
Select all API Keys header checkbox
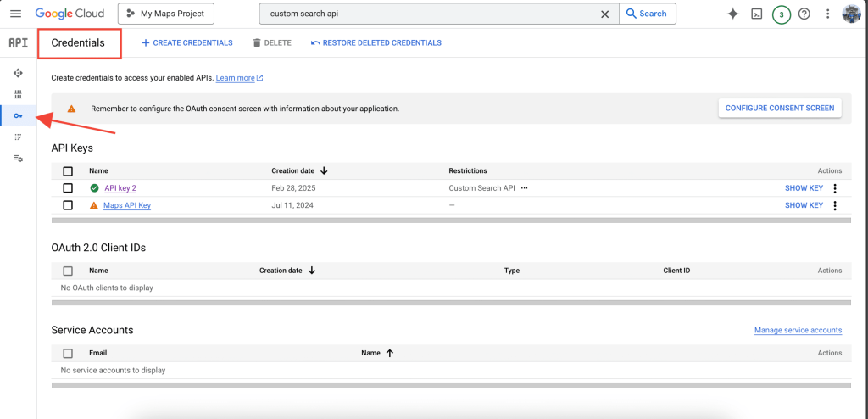[68, 170]
